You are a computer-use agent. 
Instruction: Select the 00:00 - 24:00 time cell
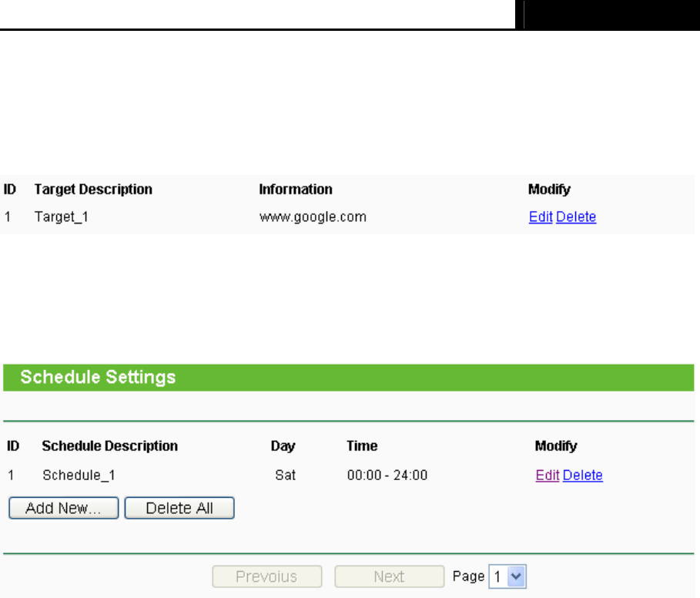[387, 475]
